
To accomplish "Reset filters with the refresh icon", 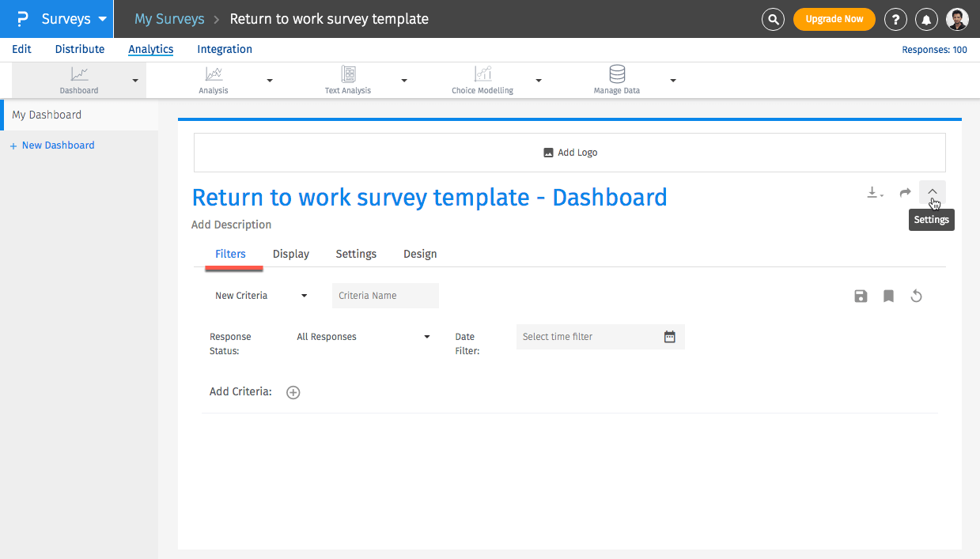I will click(x=916, y=296).
